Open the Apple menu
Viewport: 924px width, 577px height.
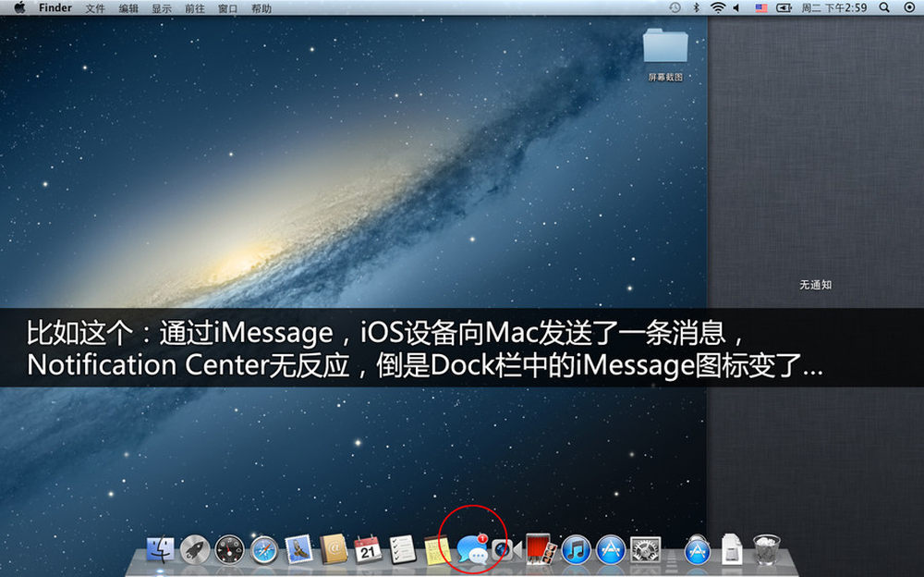(19, 7)
